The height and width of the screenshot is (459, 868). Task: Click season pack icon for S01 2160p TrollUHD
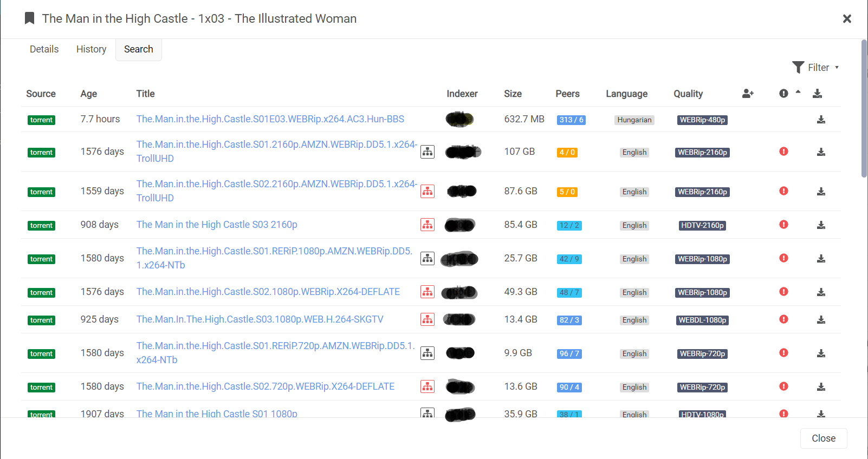427,152
